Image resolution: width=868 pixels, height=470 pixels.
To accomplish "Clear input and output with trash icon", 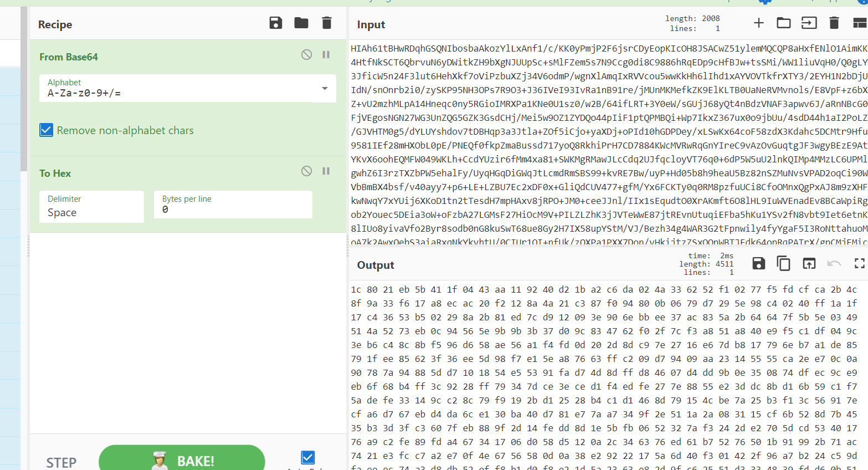I will click(x=834, y=23).
